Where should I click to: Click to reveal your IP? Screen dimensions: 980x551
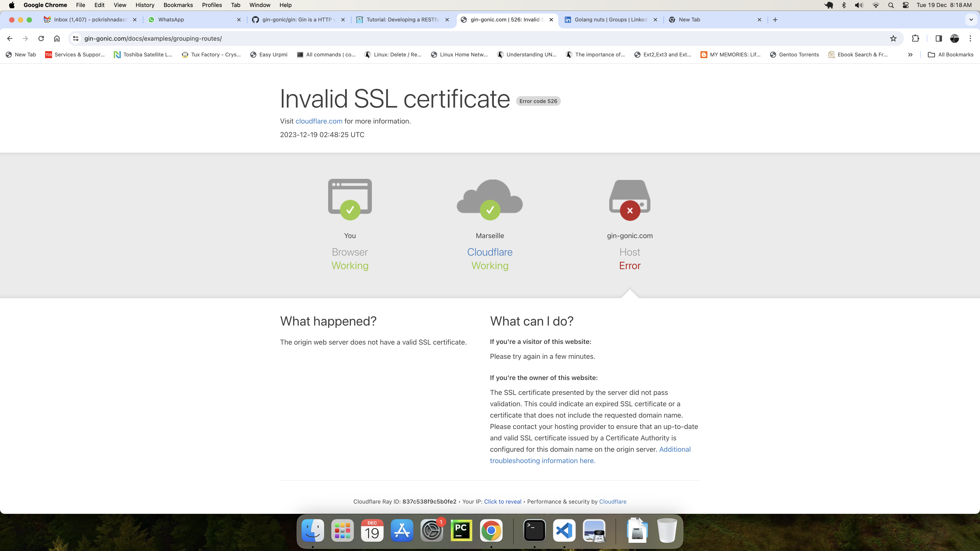coord(502,502)
